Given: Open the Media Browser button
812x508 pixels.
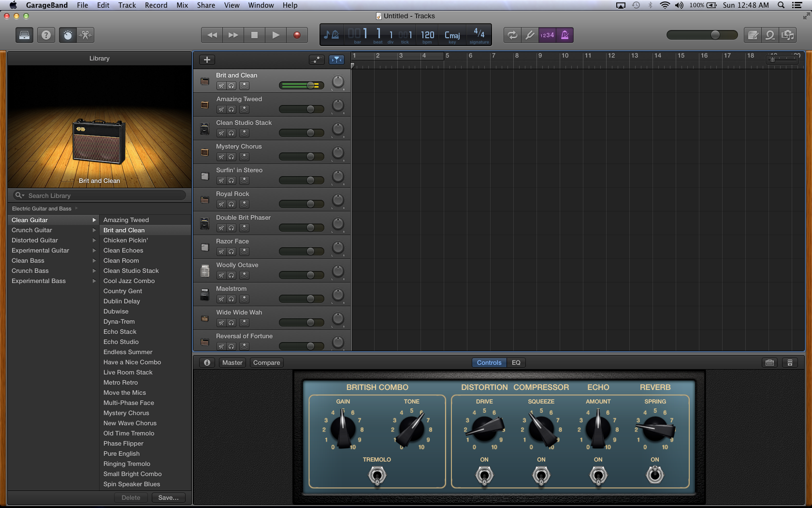Looking at the screenshot, I should coord(788,35).
